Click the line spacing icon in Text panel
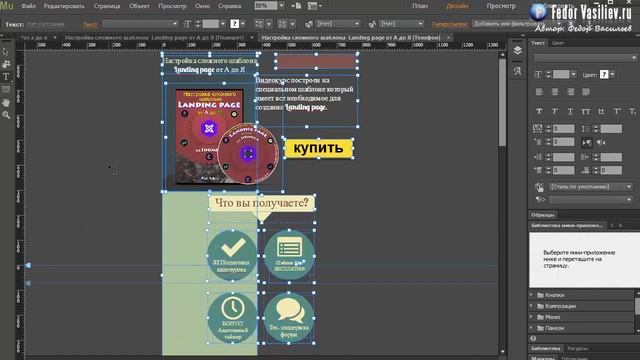 (586, 129)
